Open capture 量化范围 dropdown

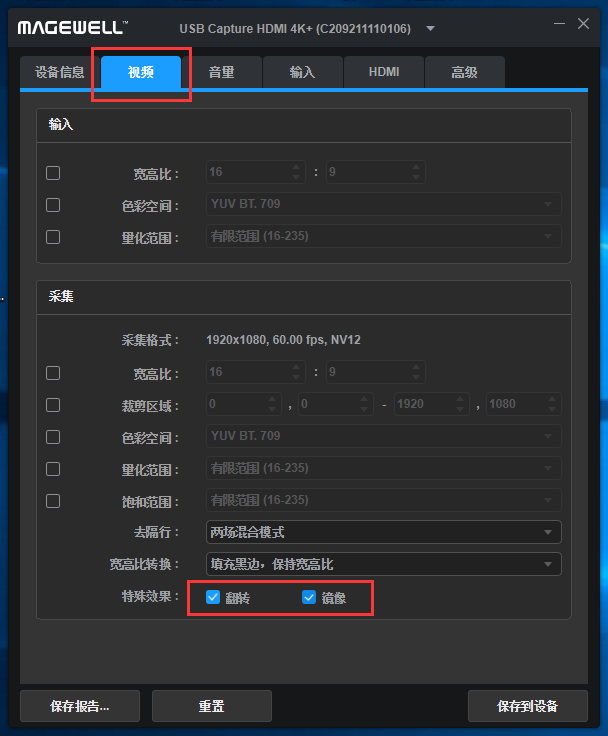pyautogui.click(x=384, y=468)
